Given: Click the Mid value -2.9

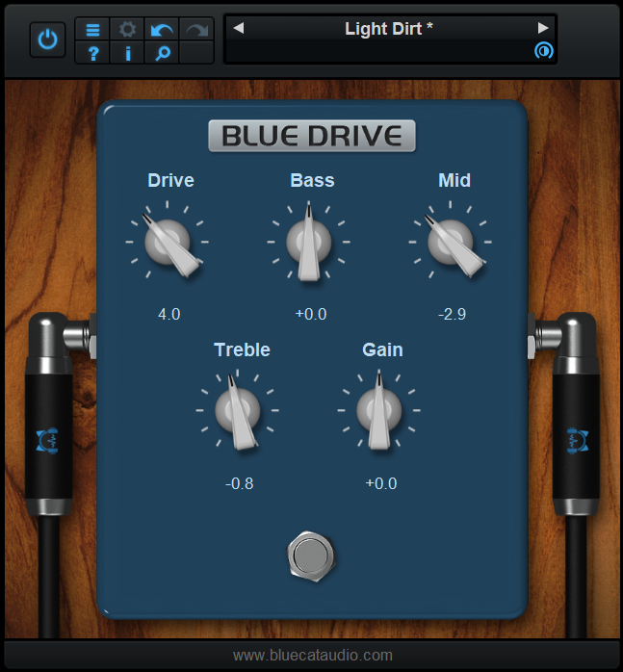Looking at the screenshot, I should [x=452, y=314].
